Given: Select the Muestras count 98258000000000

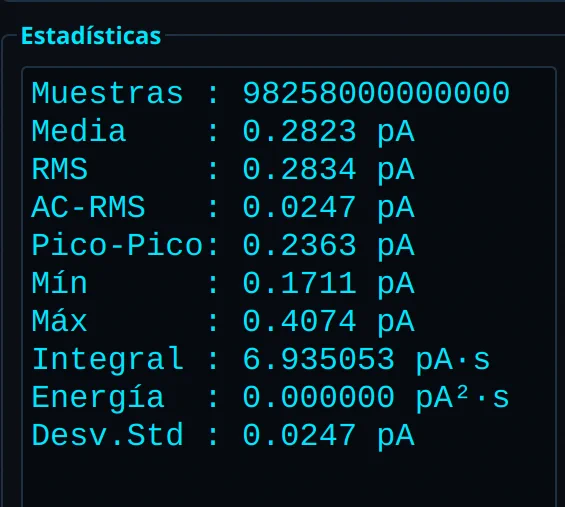Looking at the screenshot, I should click(376, 93).
